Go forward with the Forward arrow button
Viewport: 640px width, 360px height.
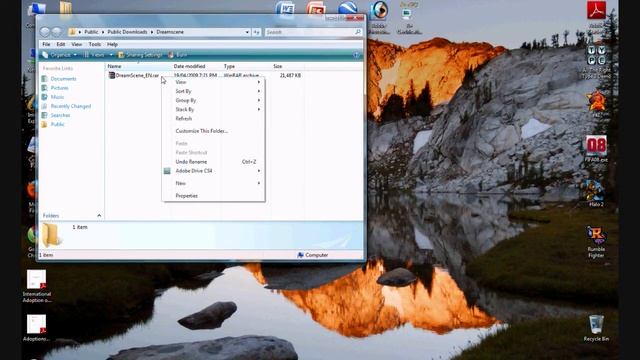(x=56, y=32)
